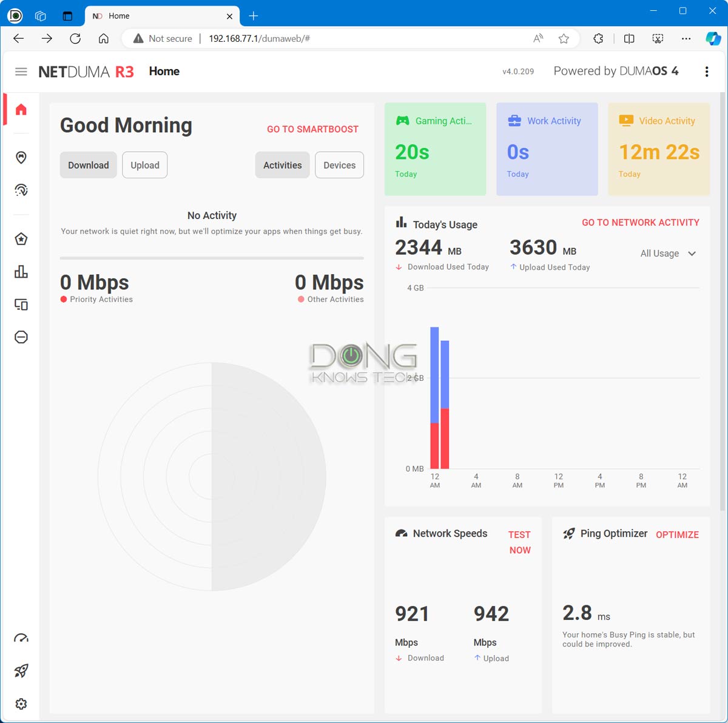728x723 pixels.
Task: Click the 2344 MB download used value
Action: pyautogui.click(x=428, y=247)
